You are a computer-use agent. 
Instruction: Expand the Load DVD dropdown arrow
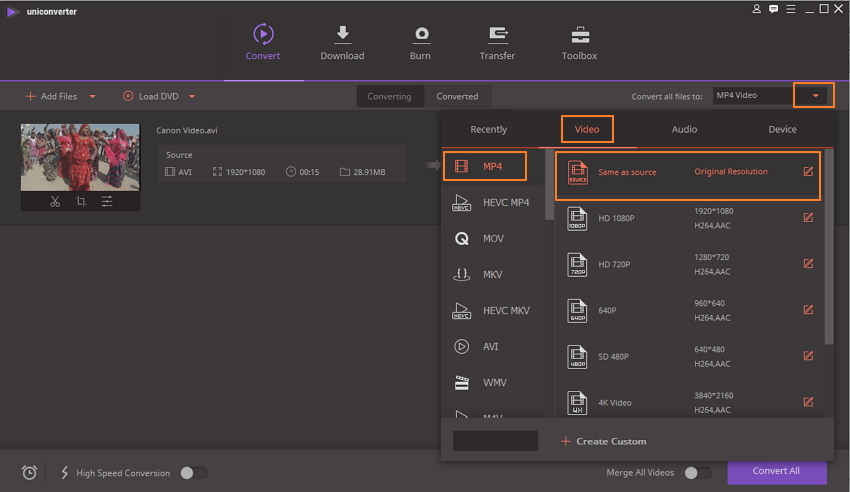click(192, 96)
